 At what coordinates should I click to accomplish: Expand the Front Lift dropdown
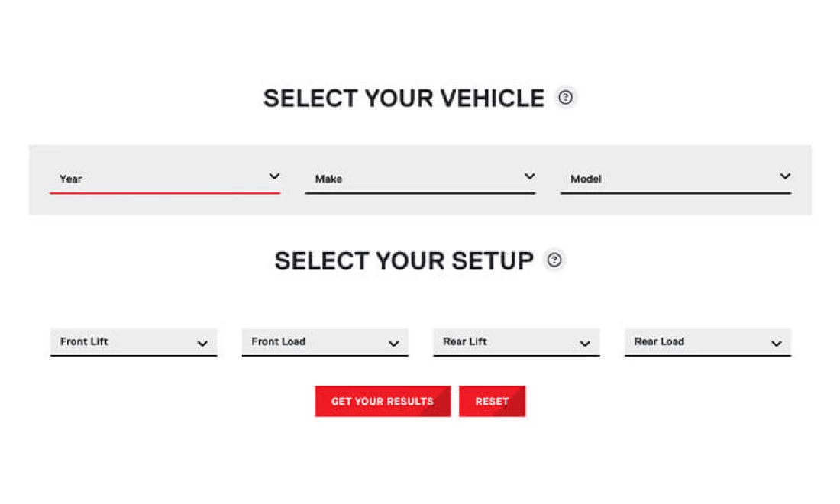[122, 342]
